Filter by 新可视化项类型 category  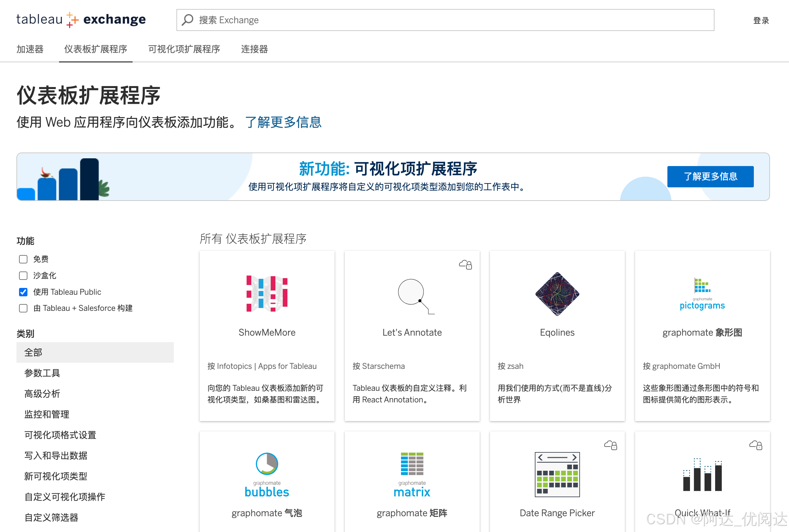click(x=95, y=476)
